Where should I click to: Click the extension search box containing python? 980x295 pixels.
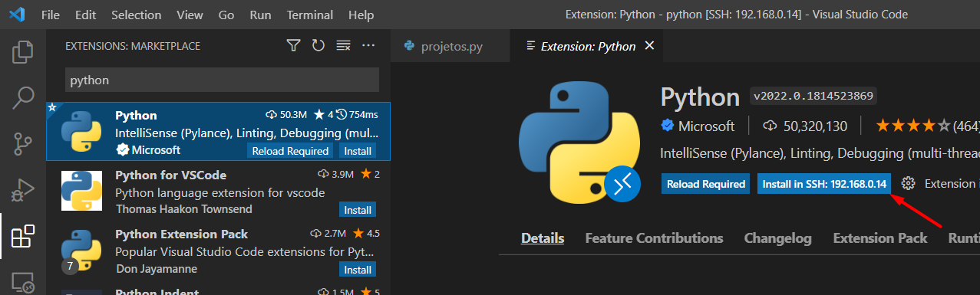point(222,80)
